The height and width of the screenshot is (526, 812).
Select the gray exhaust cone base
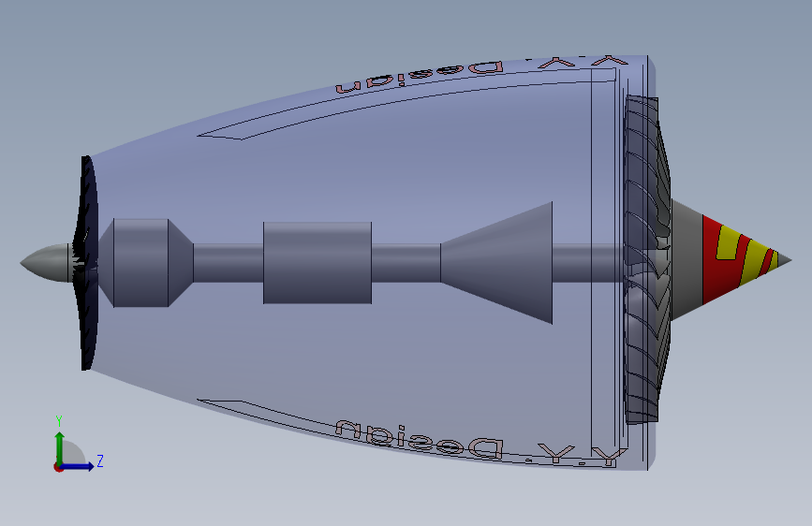point(687,260)
